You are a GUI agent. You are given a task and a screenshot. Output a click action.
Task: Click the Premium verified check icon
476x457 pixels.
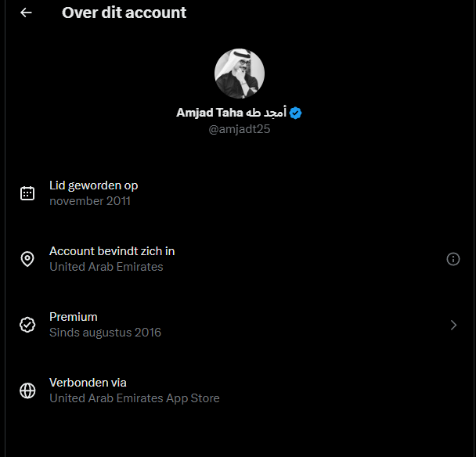(x=27, y=325)
